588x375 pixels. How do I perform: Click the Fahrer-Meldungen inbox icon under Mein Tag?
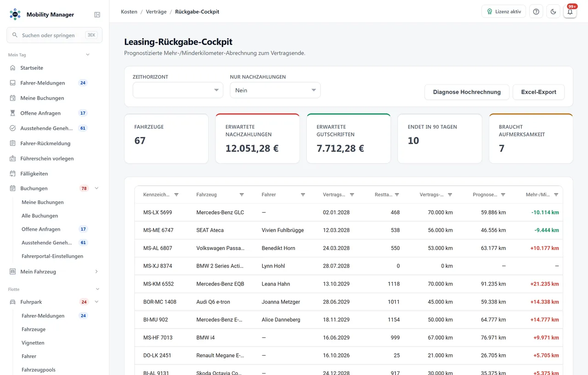pos(13,83)
